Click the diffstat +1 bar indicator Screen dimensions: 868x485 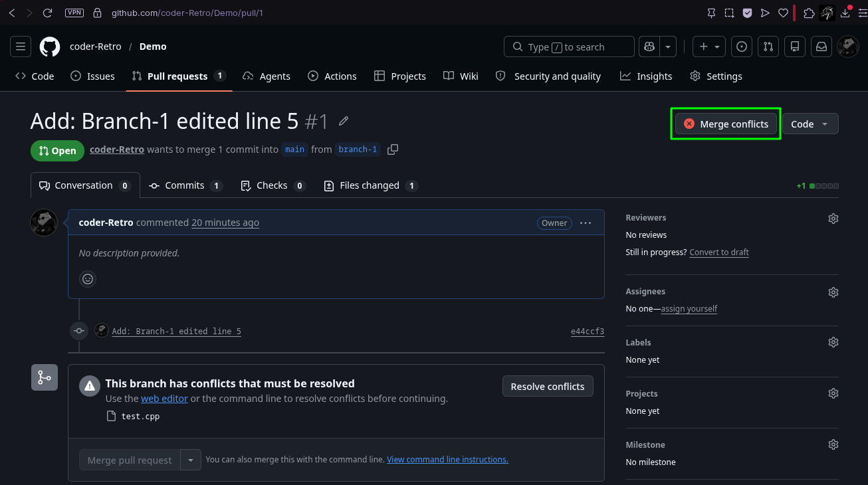coord(817,186)
